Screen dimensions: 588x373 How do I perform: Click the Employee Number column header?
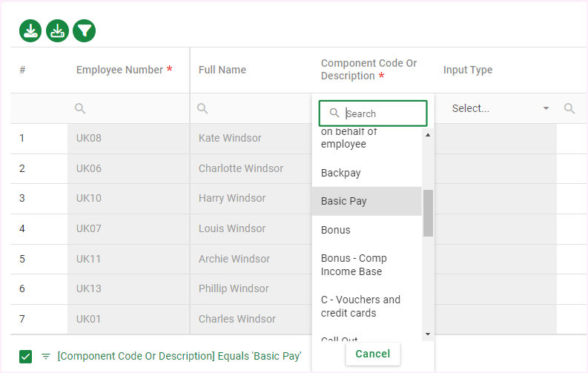(x=119, y=70)
